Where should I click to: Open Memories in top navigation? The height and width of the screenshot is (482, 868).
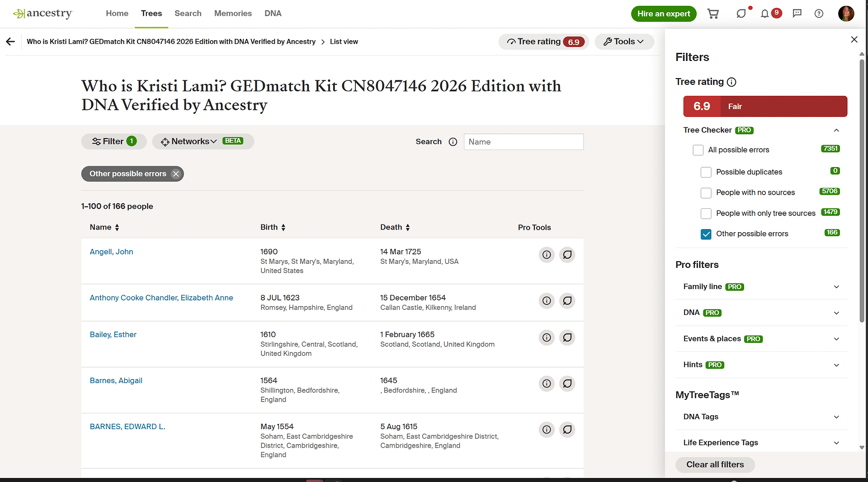[x=233, y=14]
